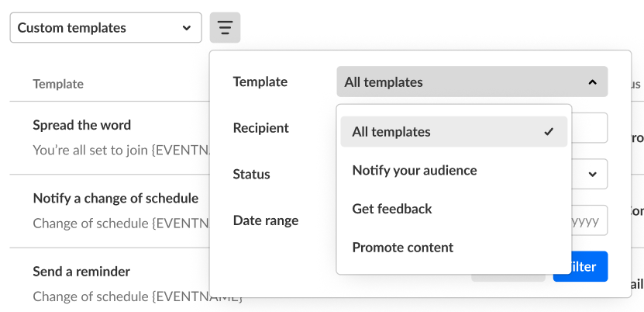Apply the filter with the blue button

580,266
